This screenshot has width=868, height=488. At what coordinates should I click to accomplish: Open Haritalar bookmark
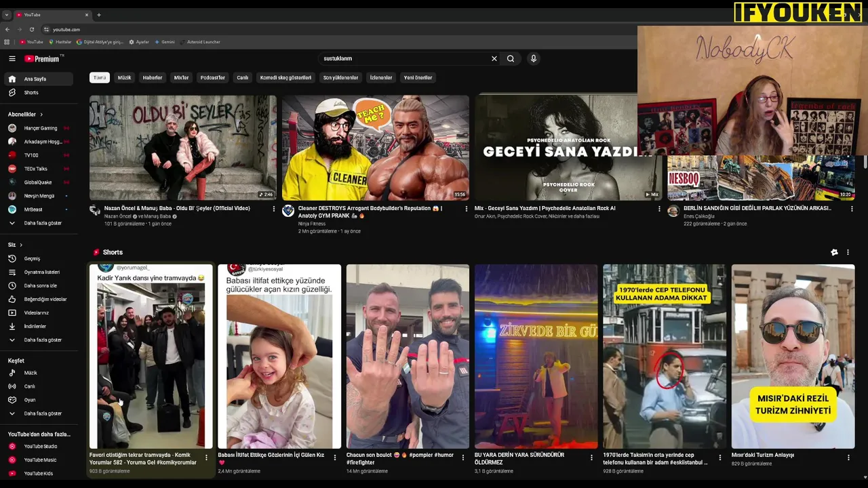[60, 42]
